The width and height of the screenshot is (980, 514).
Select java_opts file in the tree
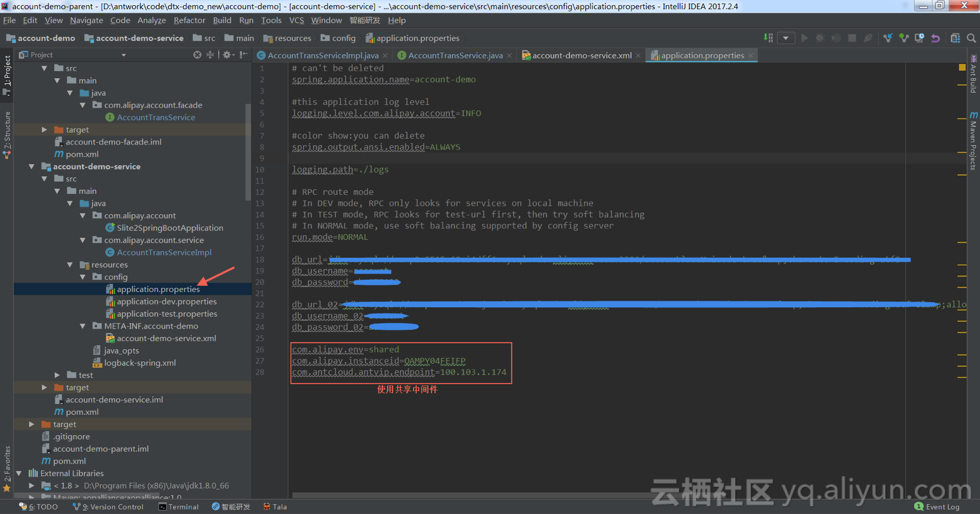pyautogui.click(x=121, y=351)
